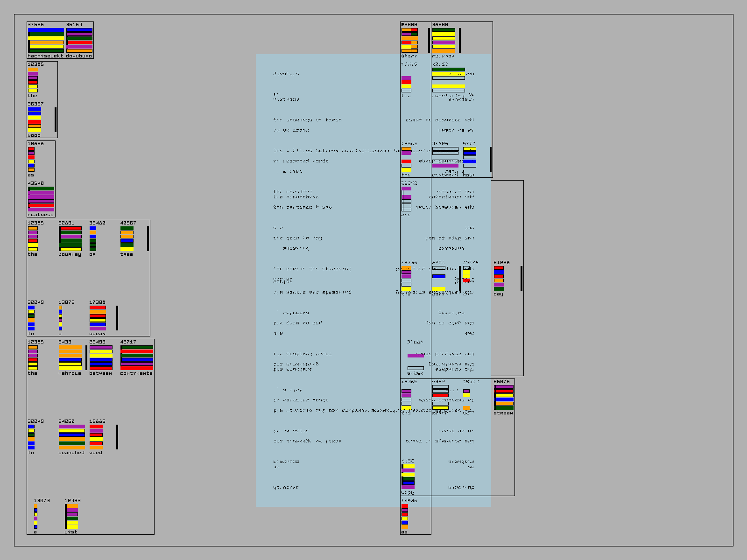Screen dimensions: 747x560
Task: Click the top blue bar in 'hachiselekt' stack
Action: click(x=46, y=30)
